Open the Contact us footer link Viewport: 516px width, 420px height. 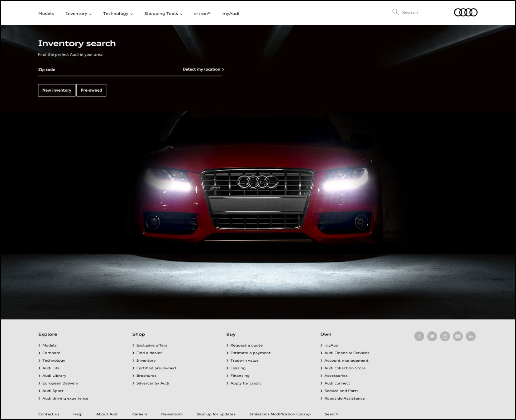(49, 414)
